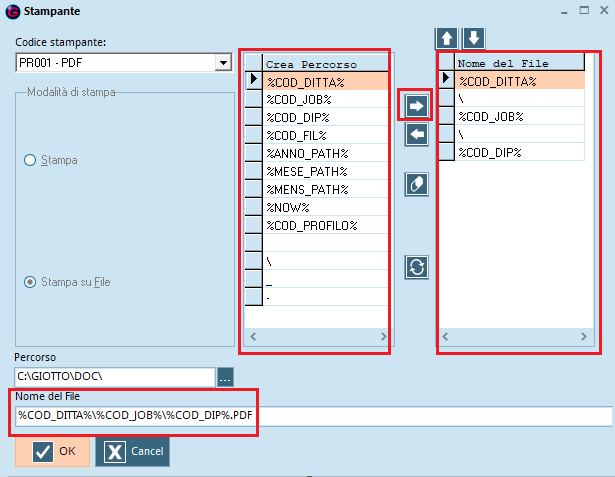The height and width of the screenshot is (477, 615).
Task: Click the eraser clear icon
Action: point(416,184)
